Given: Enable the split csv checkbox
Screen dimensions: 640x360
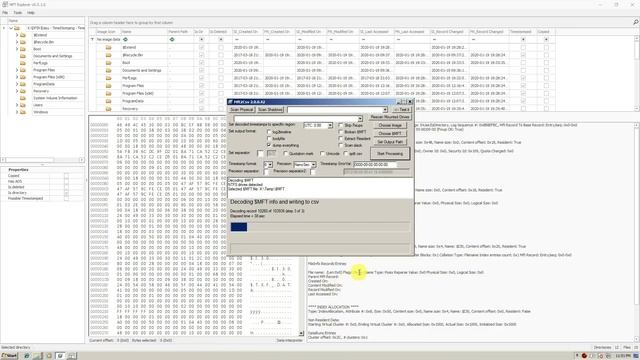Looking at the screenshot, I should coord(346,153).
